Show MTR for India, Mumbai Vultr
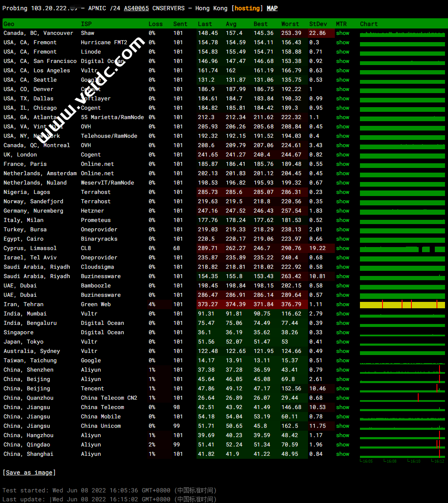 tap(343, 314)
